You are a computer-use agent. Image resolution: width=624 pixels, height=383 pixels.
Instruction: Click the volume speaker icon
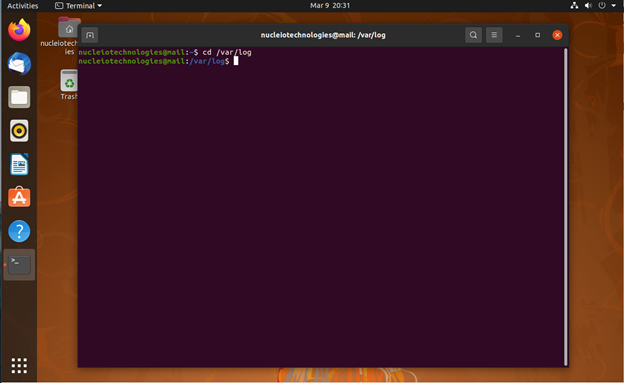point(588,6)
